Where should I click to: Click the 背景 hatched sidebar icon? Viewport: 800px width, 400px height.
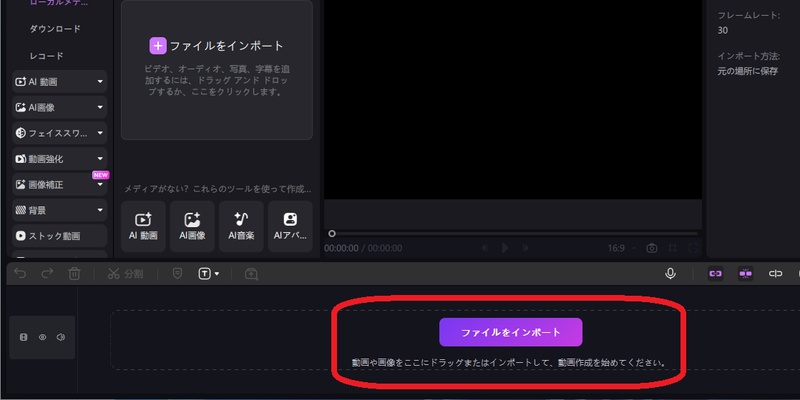20,210
